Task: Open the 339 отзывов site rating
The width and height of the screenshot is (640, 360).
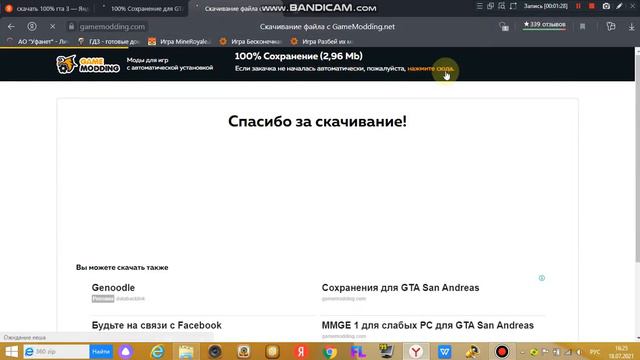Action: pyautogui.click(x=544, y=25)
